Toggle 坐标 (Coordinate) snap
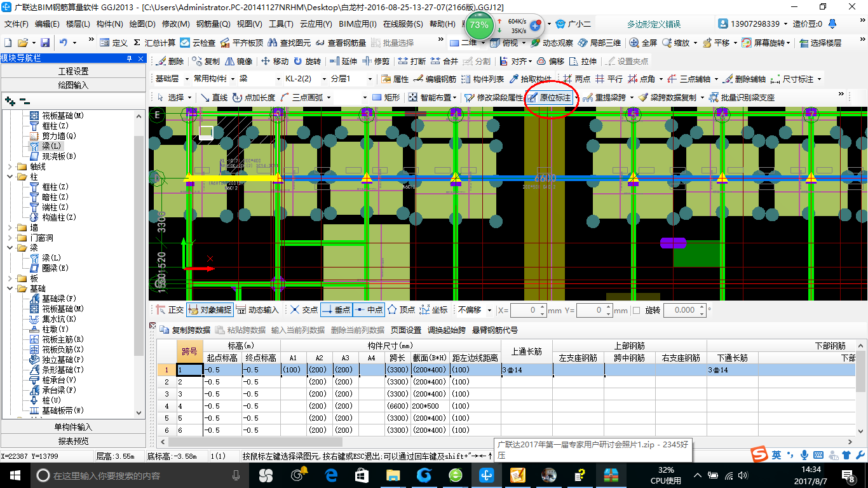The width and height of the screenshot is (868, 488). click(434, 310)
